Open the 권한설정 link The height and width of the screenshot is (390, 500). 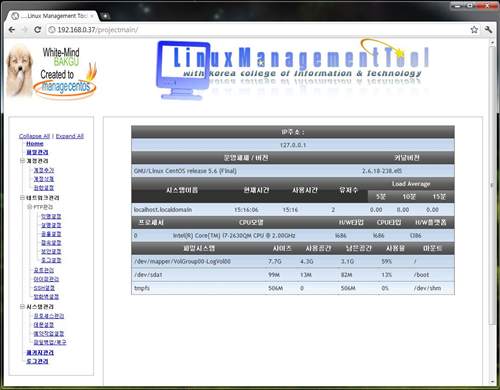pyautogui.click(x=44, y=188)
